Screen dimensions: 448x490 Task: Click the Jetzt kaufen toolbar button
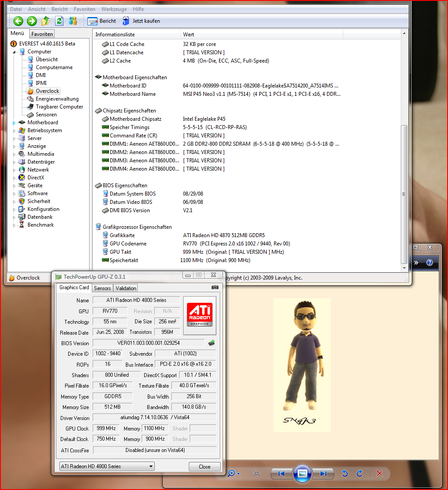point(142,21)
